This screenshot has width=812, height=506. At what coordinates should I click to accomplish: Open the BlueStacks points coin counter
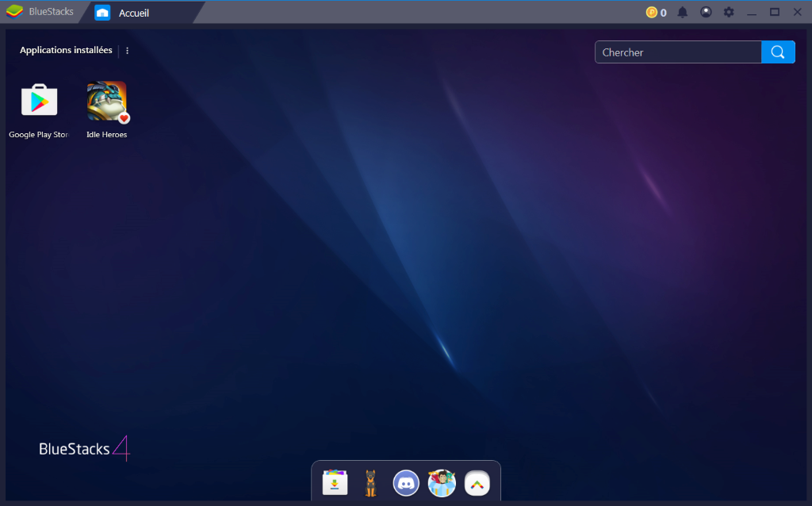pyautogui.click(x=656, y=13)
